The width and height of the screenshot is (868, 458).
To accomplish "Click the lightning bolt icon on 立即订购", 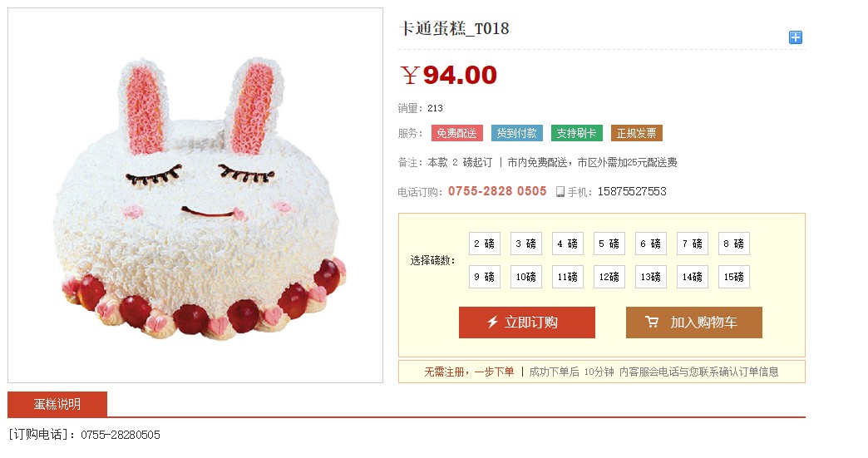I will coord(492,322).
